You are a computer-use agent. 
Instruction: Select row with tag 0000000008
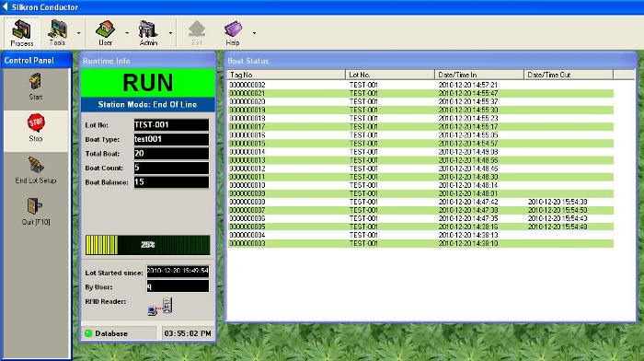(x=420, y=202)
